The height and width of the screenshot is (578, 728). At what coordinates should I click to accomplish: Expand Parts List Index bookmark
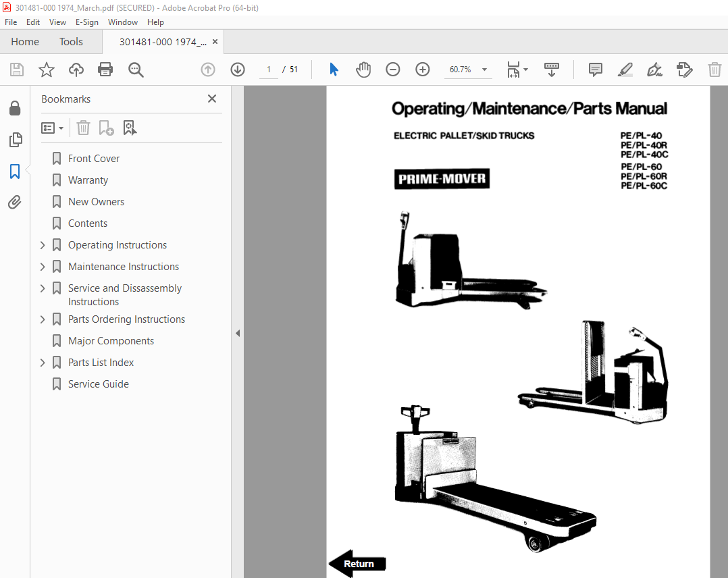coord(43,363)
